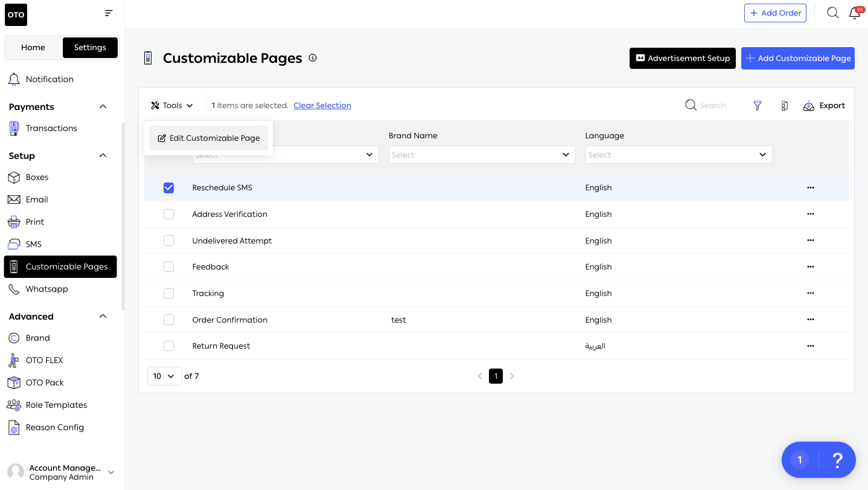Open row actions for Return Request
Image resolution: width=868 pixels, height=490 pixels.
pos(811,346)
